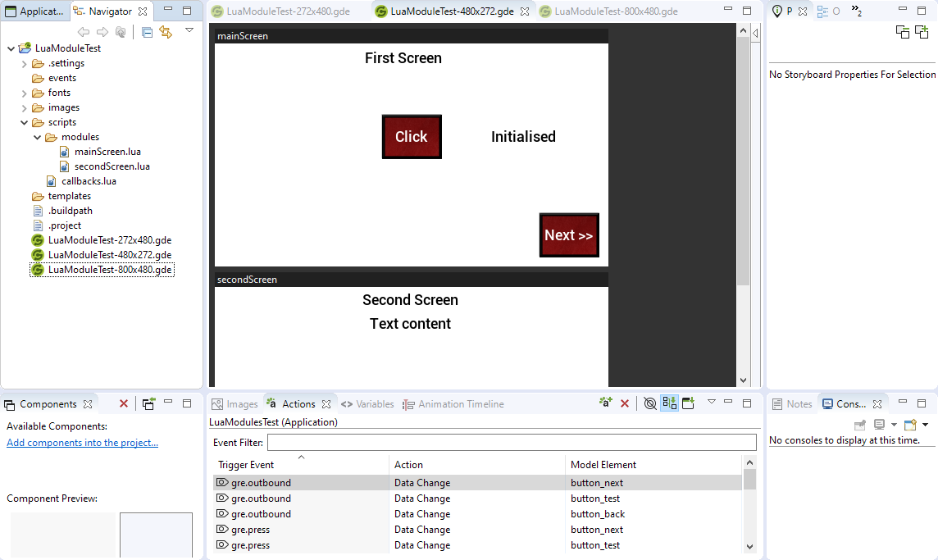Expand the fonts folder

(25, 93)
